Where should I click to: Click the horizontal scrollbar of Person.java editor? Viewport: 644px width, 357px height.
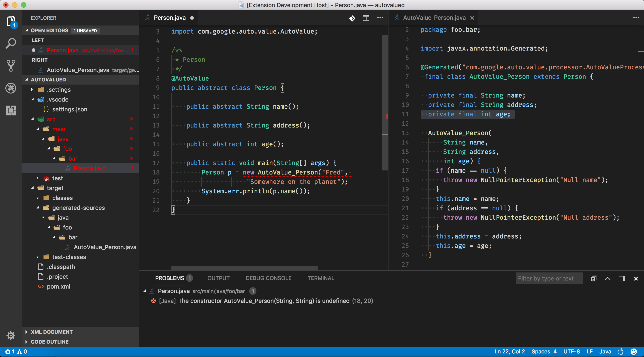tap(245, 268)
